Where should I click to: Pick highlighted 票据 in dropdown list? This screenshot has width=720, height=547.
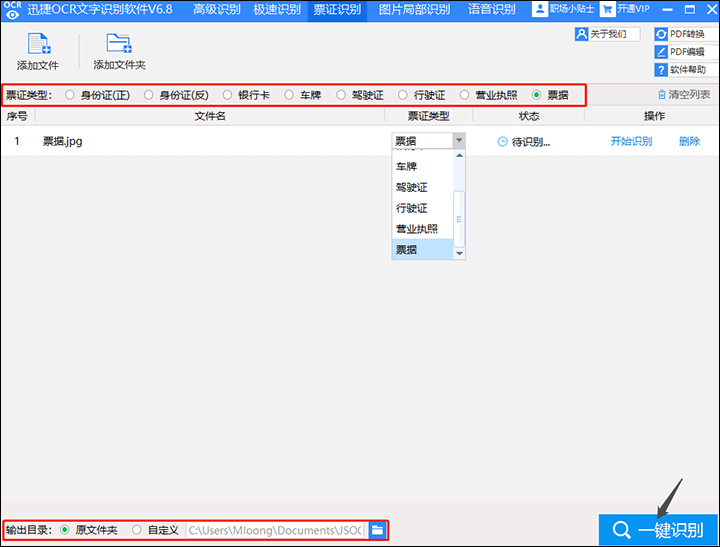422,249
